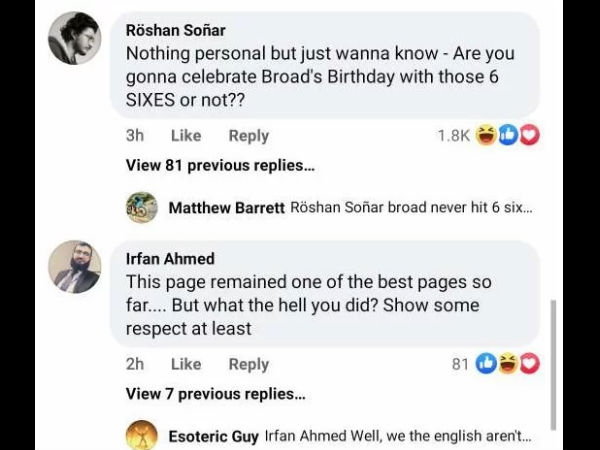Viewport: 600px width, 450px height.
Task: Like Irfan Ahmed's comment
Action: click(x=186, y=364)
